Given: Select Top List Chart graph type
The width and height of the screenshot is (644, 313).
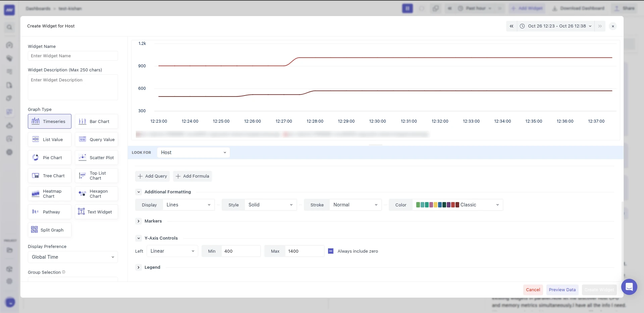Looking at the screenshot, I should [96, 176].
